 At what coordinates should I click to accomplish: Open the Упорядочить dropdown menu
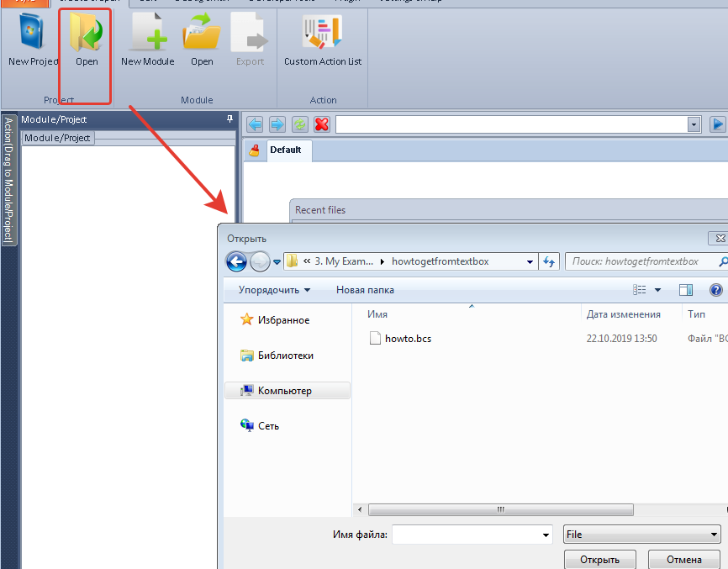point(274,290)
